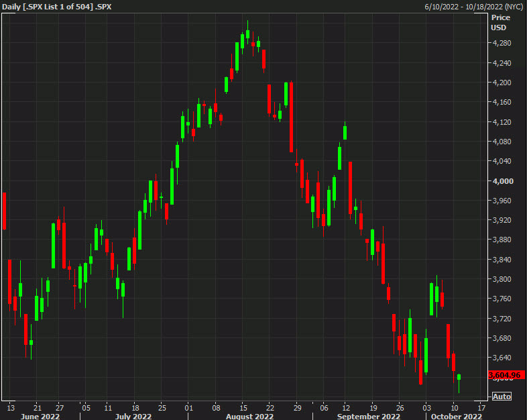The image size is (527, 420).
Task: Click date label 26 on time axis
Action: tap(400, 408)
